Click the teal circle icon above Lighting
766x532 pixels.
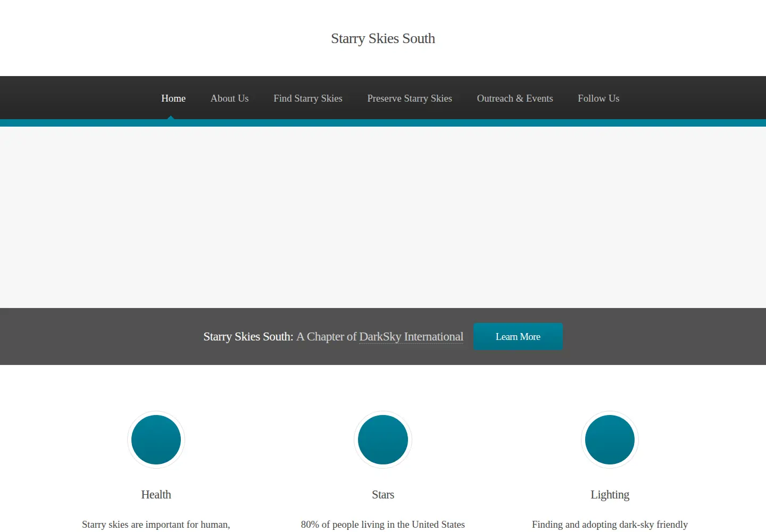point(610,439)
